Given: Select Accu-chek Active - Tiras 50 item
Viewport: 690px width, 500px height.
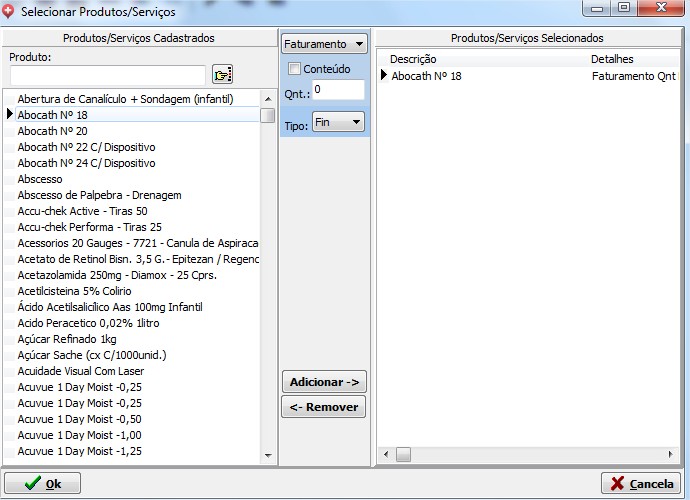Looking at the screenshot, I should click(x=82, y=211).
